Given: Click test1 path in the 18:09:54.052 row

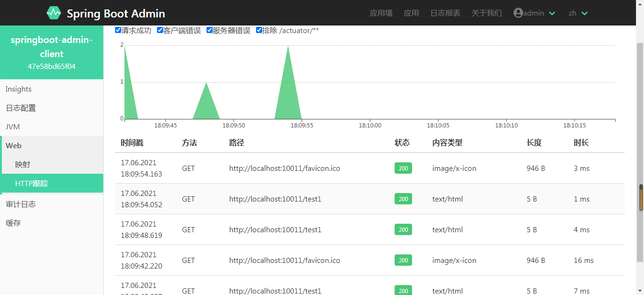Looking at the screenshot, I should point(275,199).
